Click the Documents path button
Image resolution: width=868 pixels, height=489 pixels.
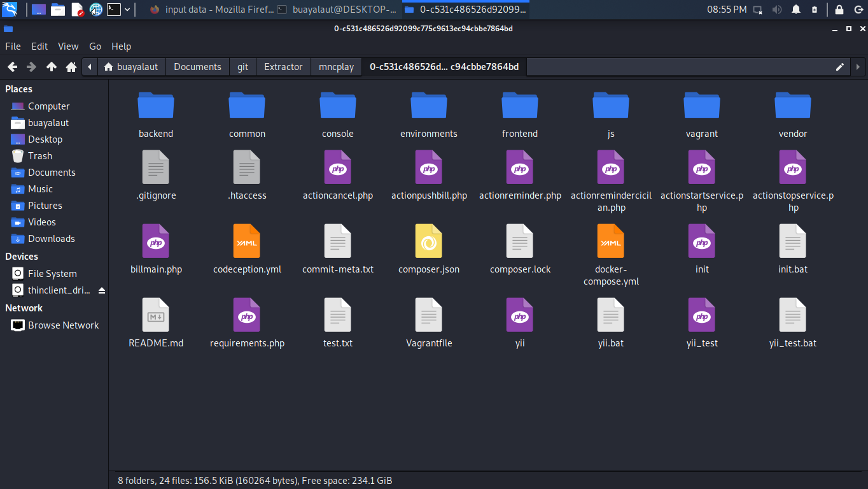(x=197, y=67)
